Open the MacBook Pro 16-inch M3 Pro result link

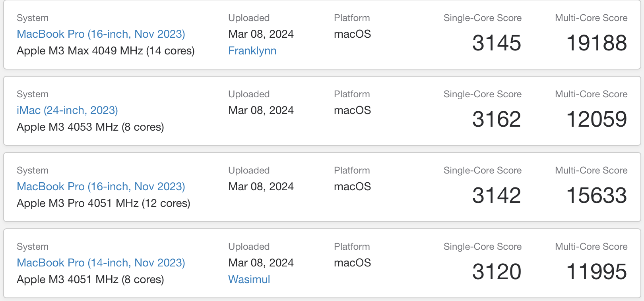(101, 187)
